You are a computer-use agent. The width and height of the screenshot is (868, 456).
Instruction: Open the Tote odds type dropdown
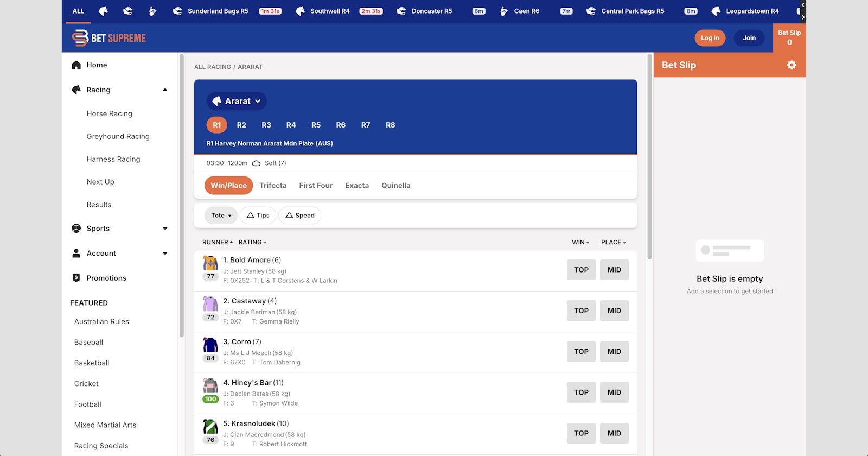pos(221,216)
